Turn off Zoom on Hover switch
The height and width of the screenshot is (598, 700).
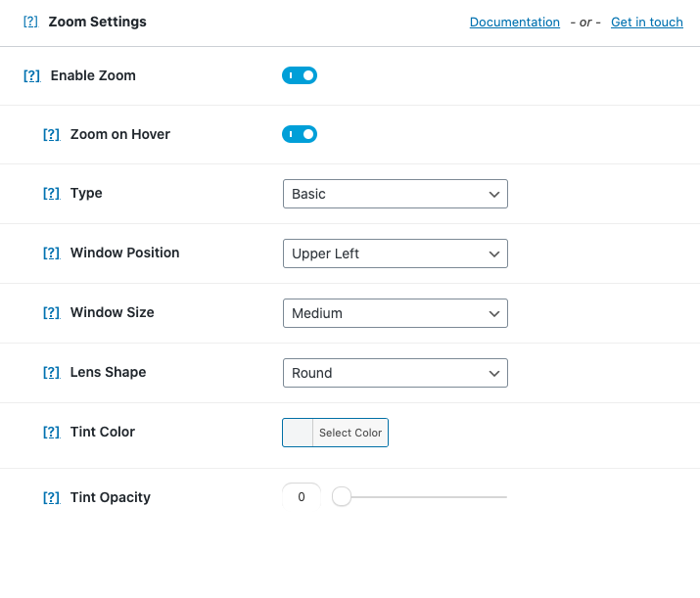300,134
